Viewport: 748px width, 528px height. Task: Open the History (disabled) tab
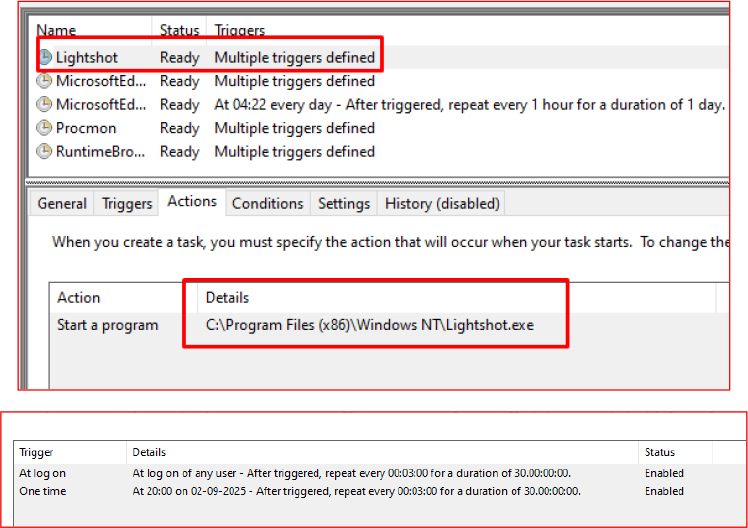[x=442, y=204]
